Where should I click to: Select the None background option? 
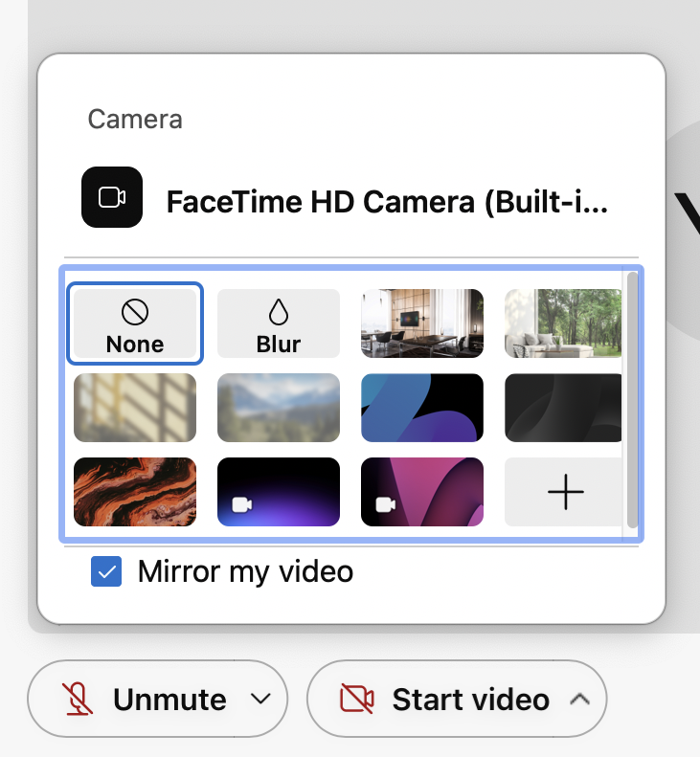pyautogui.click(x=134, y=324)
